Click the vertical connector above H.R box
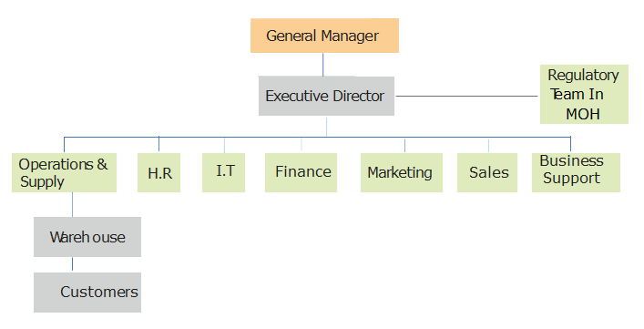This screenshot has height=329, width=644. click(158, 144)
